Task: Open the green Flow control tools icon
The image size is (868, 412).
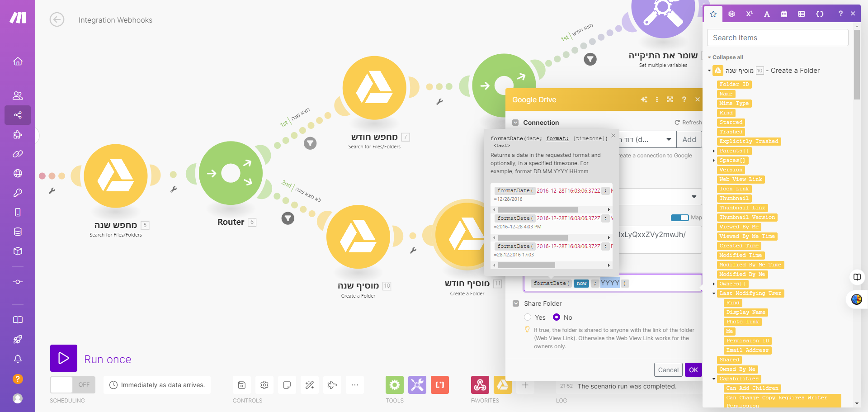Action: click(395, 385)
